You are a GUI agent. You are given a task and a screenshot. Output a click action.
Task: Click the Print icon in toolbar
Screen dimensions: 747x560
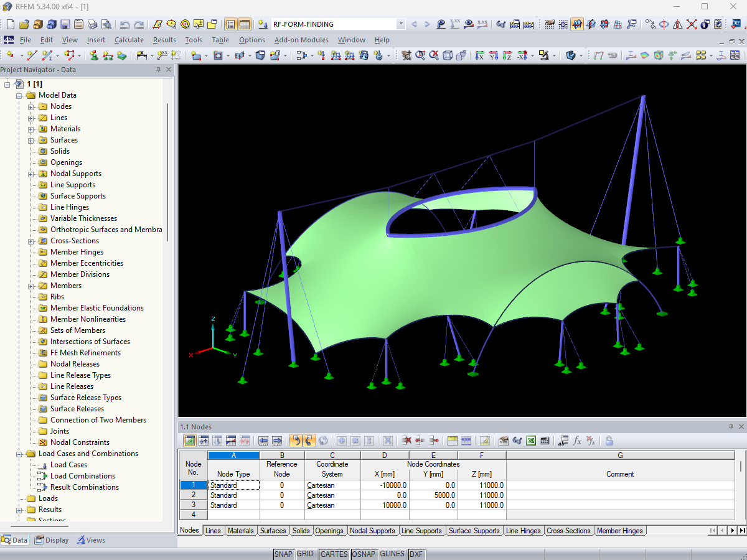coord(93,24)
